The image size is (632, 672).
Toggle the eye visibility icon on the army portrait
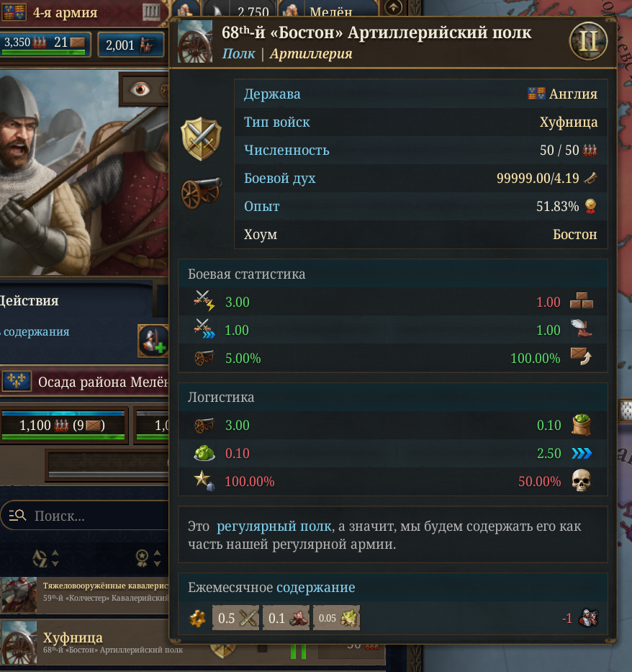coord(140,89)
